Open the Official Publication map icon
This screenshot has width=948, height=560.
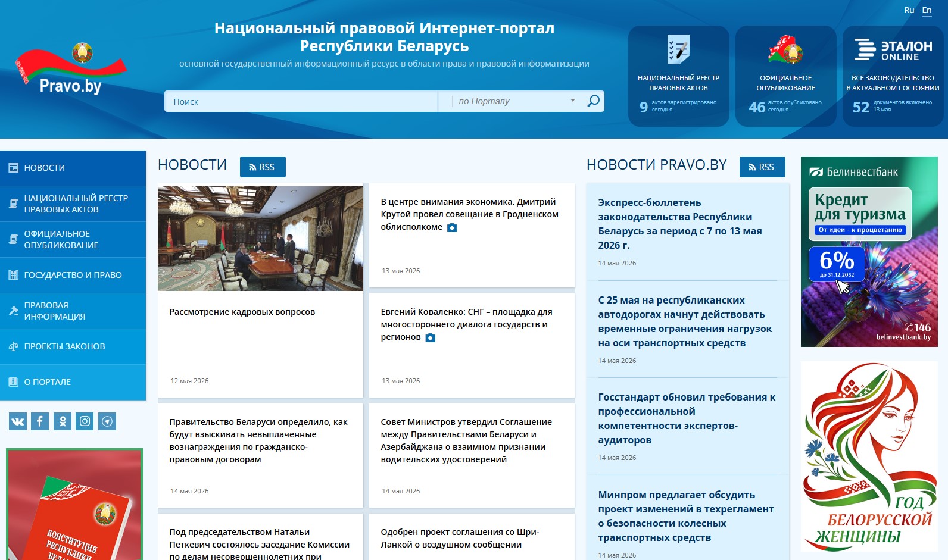[x=785, y=49]
